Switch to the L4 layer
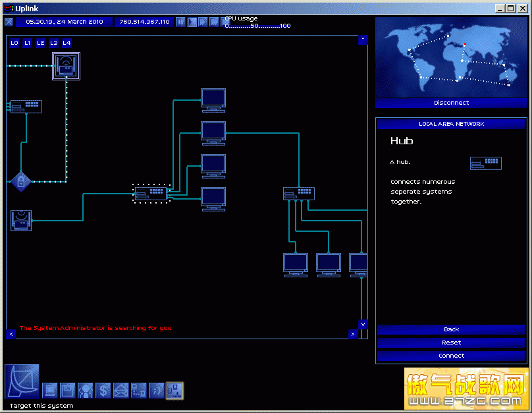This screenshot has height=413, width=532. tap(66, 43)
